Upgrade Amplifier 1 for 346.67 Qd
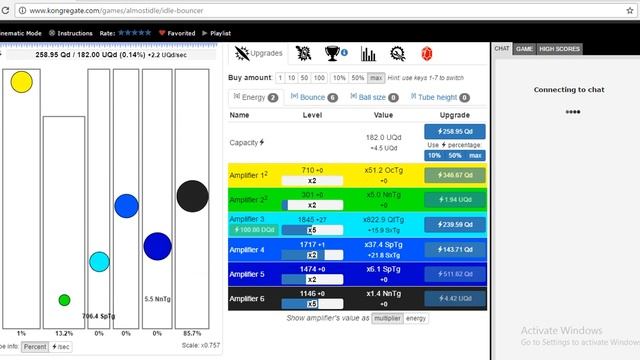Image resolution: width=640 pixels, height=360 pixels. point(455,175)
